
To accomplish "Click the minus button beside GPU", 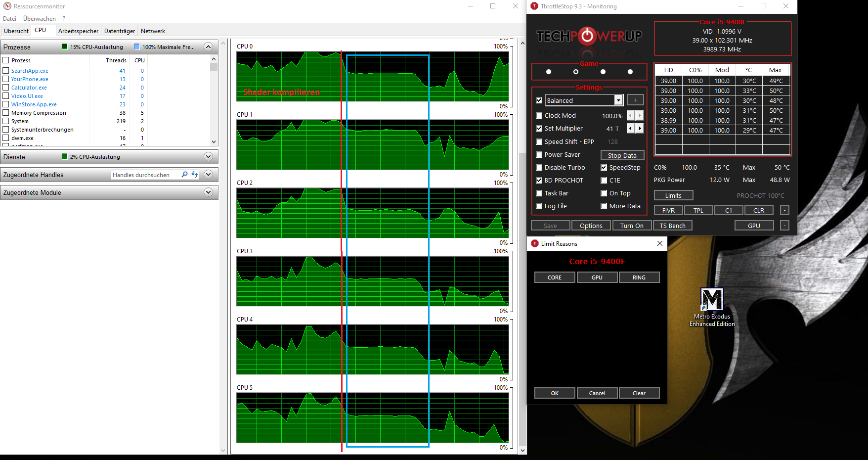I will [x=784, y=226].
